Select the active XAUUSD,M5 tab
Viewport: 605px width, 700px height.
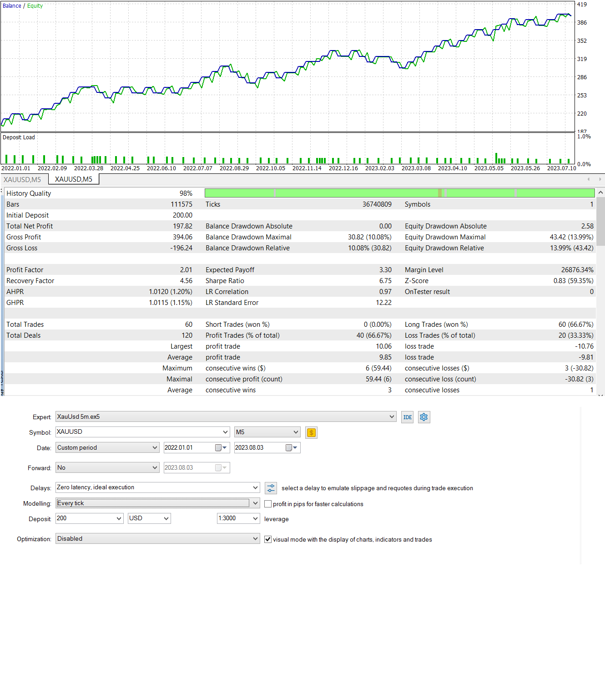[x=74, y=179]
